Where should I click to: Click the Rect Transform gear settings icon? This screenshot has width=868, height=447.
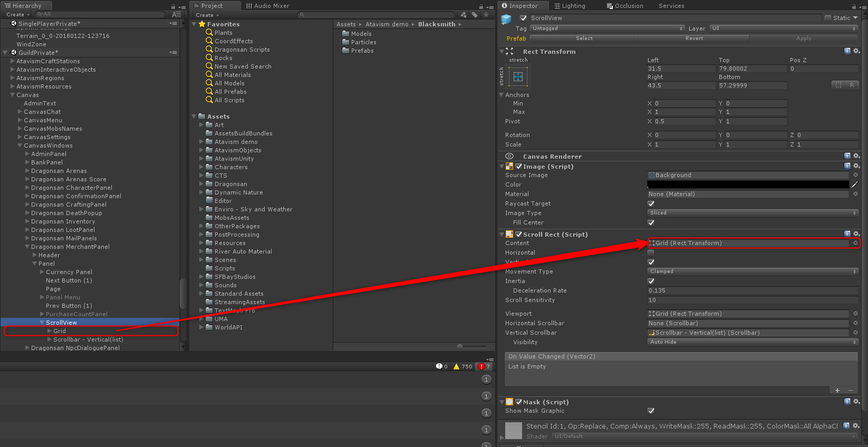[x=856, y=51]
